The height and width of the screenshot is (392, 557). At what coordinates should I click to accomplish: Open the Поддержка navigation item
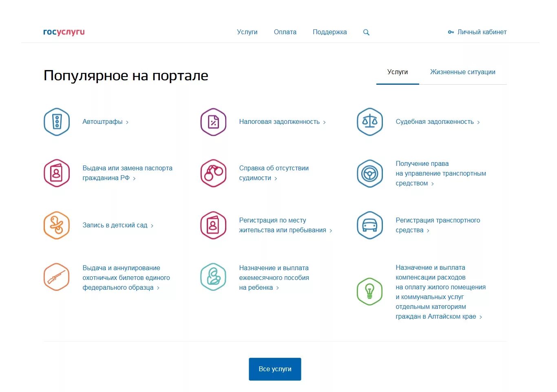point(330,32)
